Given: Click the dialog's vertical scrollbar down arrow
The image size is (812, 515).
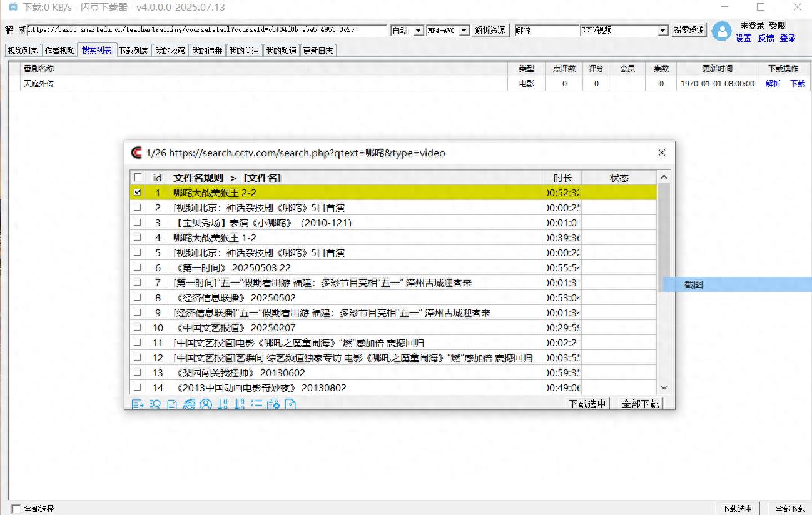Looking at the screenshot, I should [x=664, y=388].
